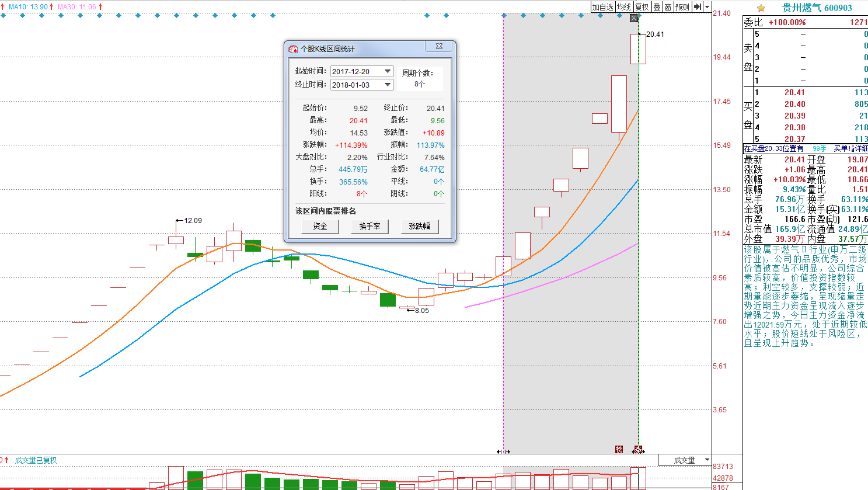Click the 涨幅 +10.03% value
Viewport: 868px width, 490px height.
point(789,180)
